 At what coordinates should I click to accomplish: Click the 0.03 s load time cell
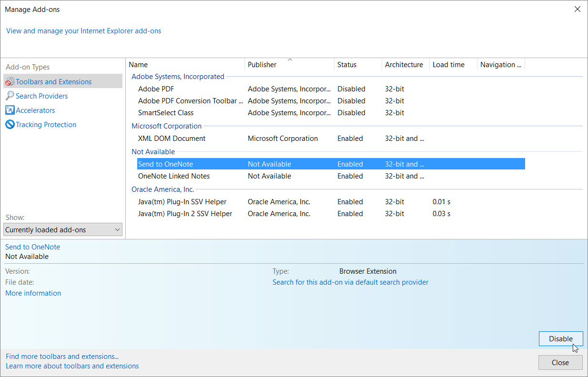441,214
